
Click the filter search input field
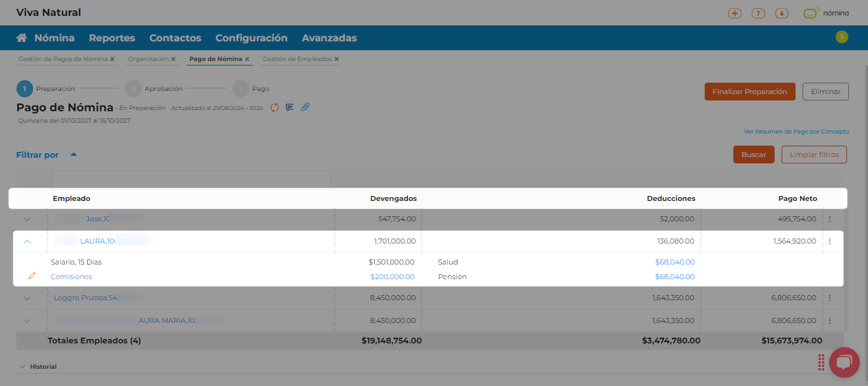point(191,179)
